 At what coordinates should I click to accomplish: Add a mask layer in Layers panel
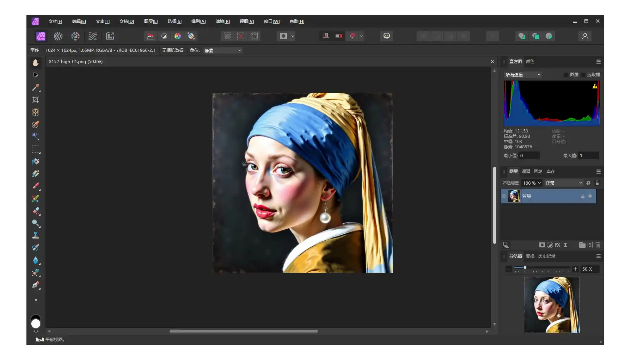point(542,245)
